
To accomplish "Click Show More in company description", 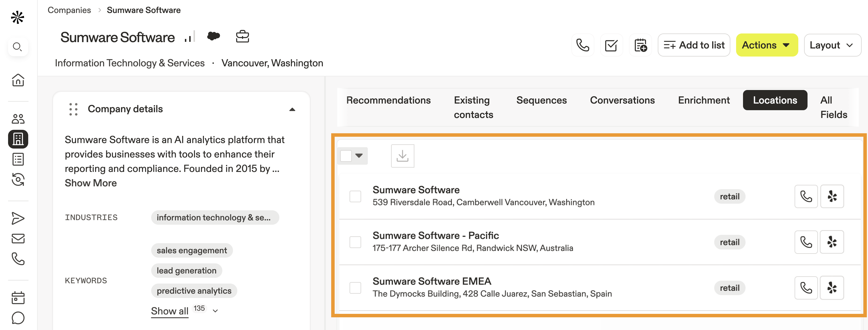I will (91, 183).
